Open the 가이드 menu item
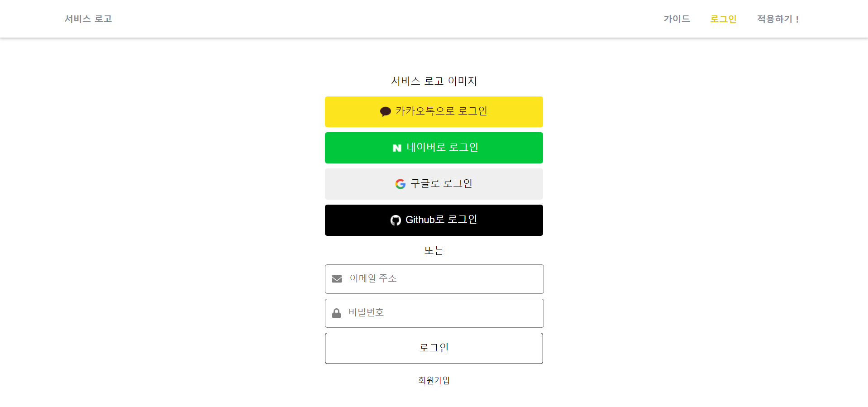 point(676,19)
